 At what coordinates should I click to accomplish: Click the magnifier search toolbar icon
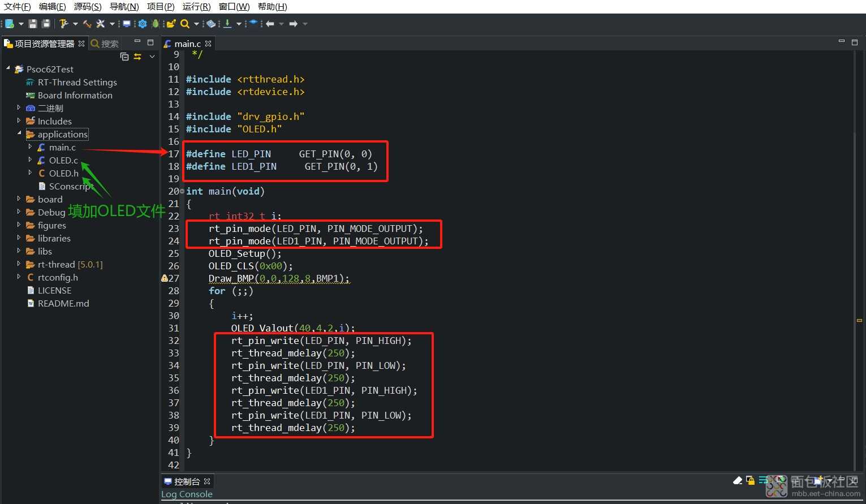185,24
